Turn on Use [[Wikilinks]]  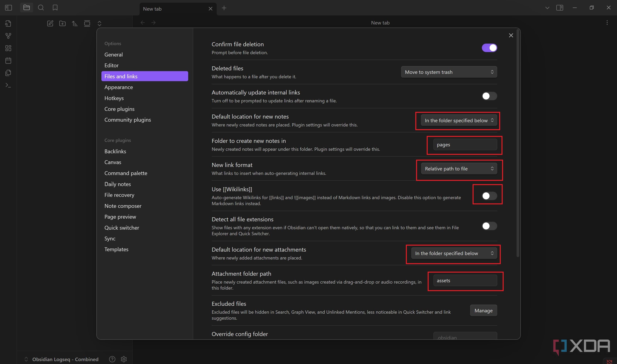coord(487,195)
